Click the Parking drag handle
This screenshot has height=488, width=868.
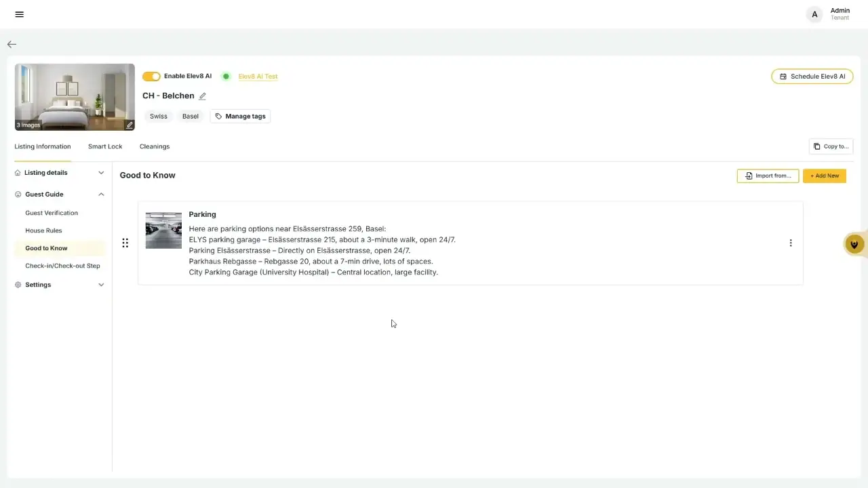coord(125,243)
